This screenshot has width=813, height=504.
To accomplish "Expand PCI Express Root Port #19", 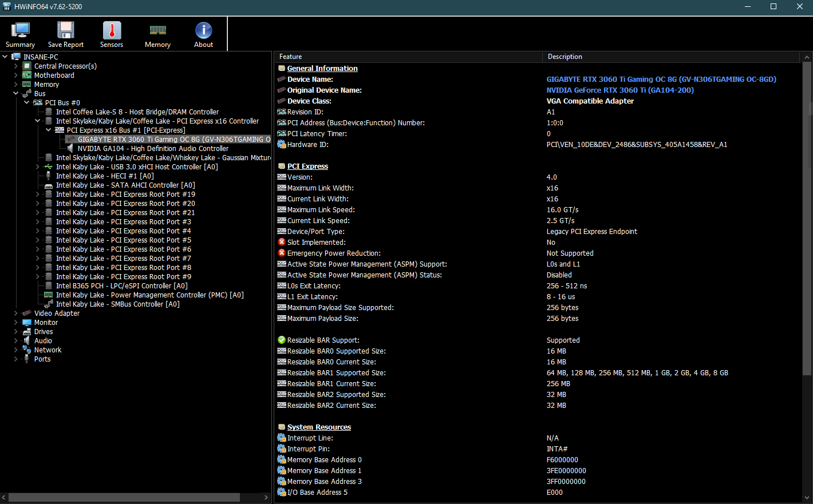I will [x=38, y=194].
